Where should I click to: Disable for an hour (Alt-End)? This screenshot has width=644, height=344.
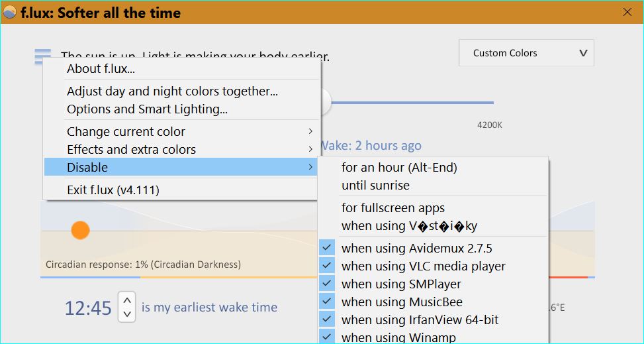point(399,168)
